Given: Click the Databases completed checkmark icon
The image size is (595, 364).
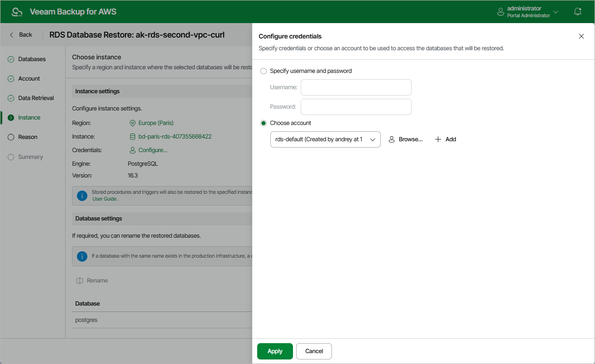Looking at the screenshot, I should (x=11, y=59).
